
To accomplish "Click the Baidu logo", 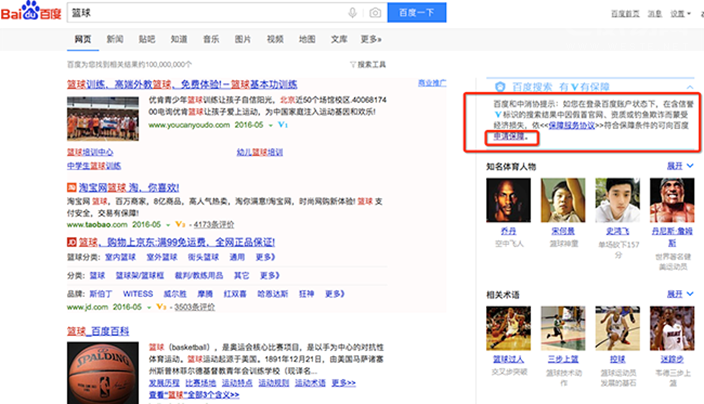I will pos(32,13).
